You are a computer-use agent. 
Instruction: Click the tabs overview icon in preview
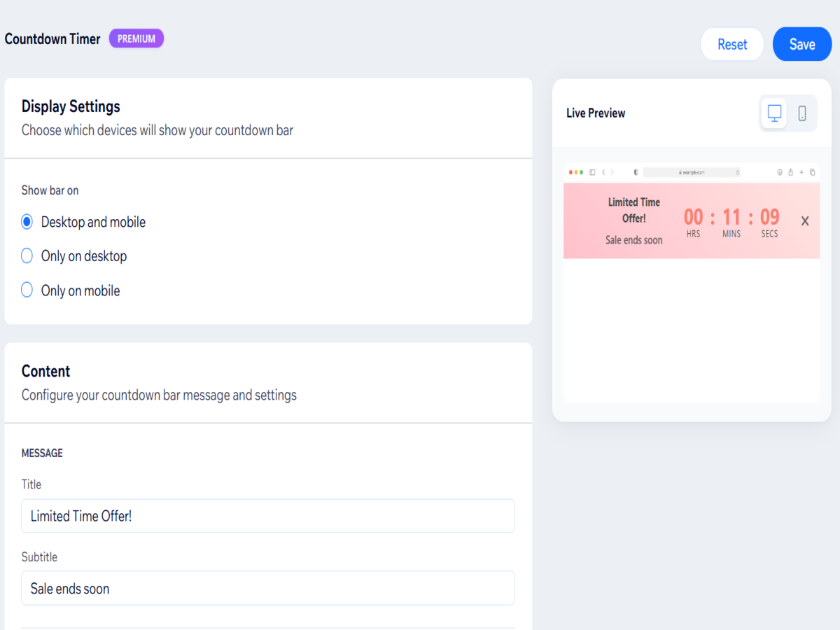pyautogui.click(x=812, y=172)
